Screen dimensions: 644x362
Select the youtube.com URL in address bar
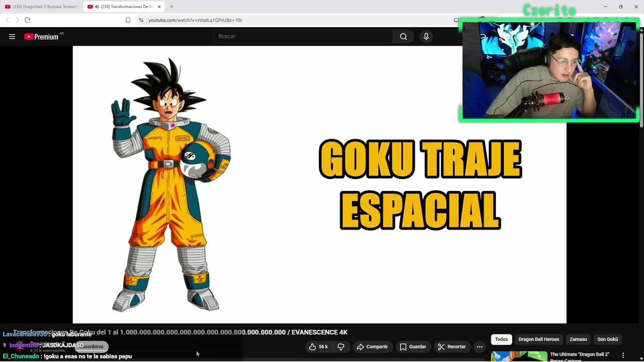195,20
